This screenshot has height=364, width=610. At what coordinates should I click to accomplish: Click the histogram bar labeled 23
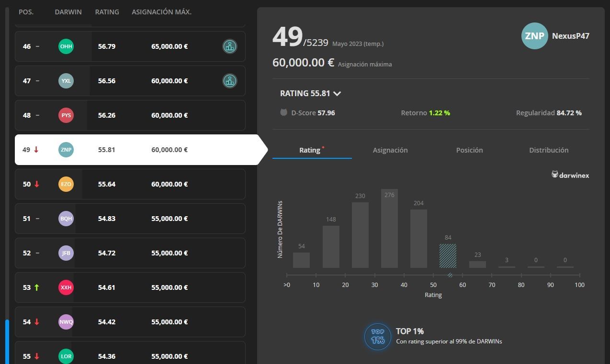(477, 265)
